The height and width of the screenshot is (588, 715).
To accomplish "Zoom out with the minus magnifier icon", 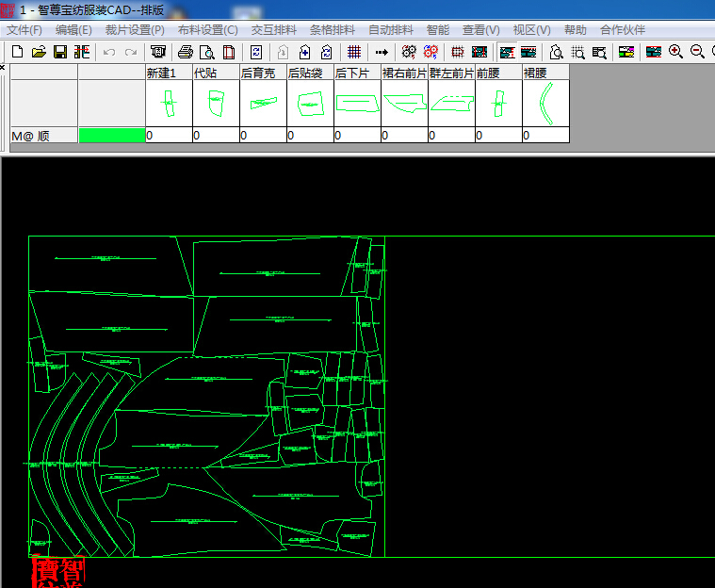I will click(697, 52).
